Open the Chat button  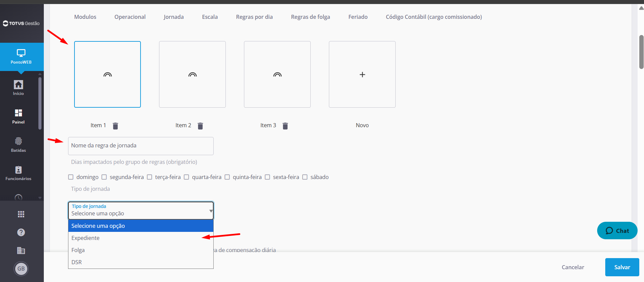click(617, 231)
